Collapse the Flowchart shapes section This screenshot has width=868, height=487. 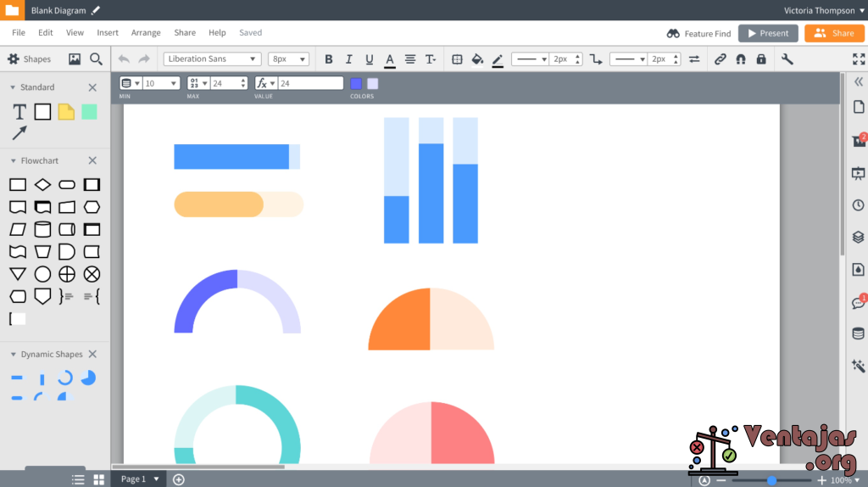tap(13, 160)
